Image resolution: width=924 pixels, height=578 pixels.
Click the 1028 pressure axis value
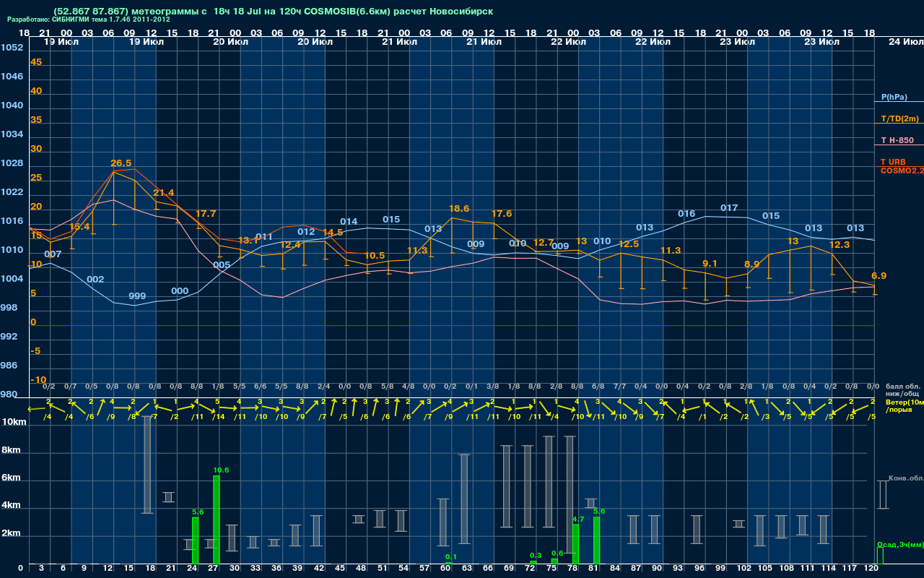(12, 163)
